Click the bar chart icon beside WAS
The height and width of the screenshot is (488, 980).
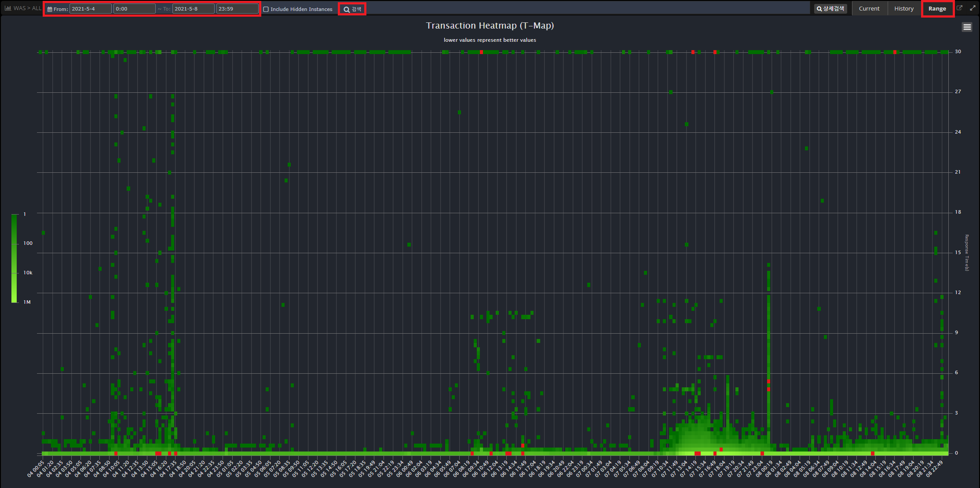(8, 8)
